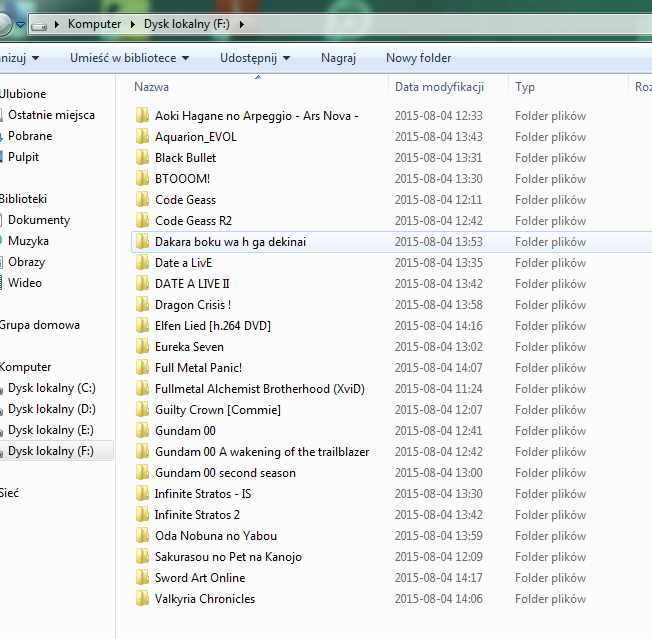The height and width of the screenshot is (639, 652).
Task: Open the Organizuj dropdown menu
Action: pos(20,58)
